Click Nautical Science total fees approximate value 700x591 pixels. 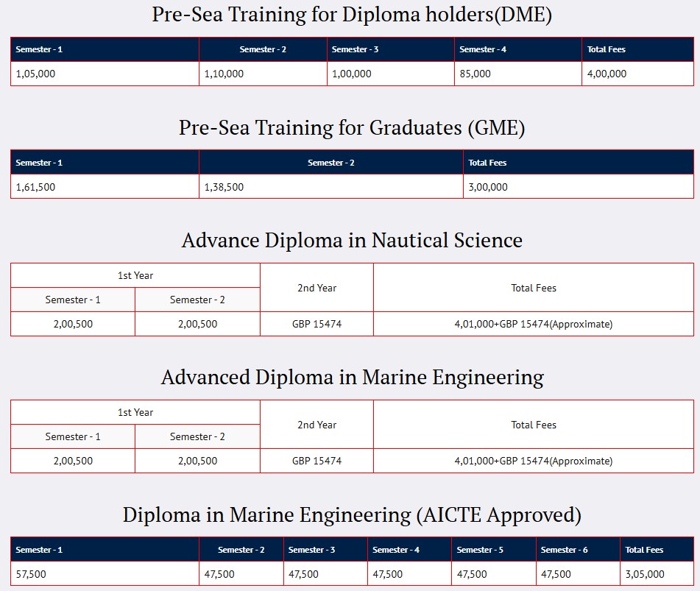tap(534, 324)
